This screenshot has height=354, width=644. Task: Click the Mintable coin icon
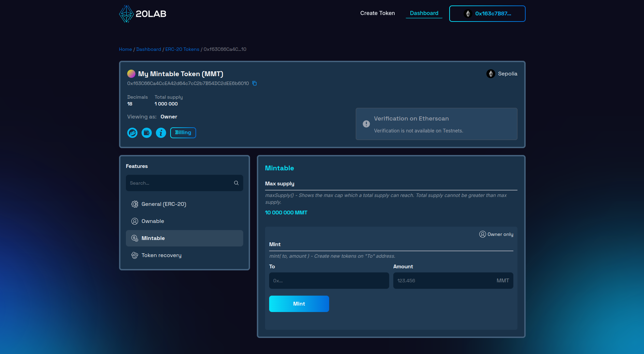click(135, 238)
